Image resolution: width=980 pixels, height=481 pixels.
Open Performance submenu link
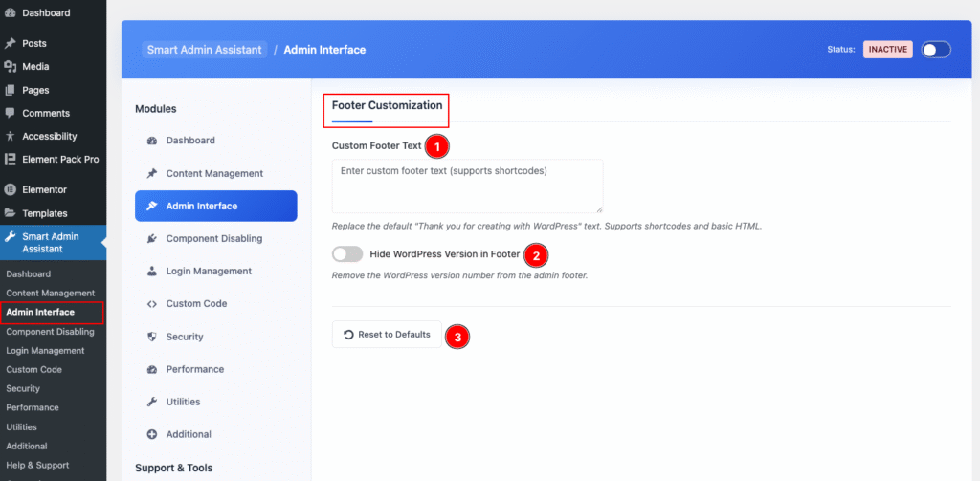(x=32, y=408)
